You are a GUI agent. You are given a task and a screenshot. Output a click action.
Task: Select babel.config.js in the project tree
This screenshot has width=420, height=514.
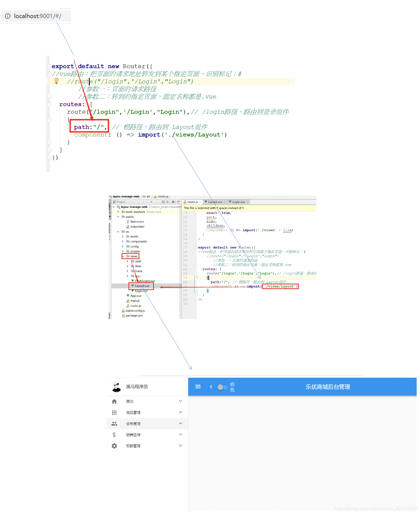pos(133,311)
